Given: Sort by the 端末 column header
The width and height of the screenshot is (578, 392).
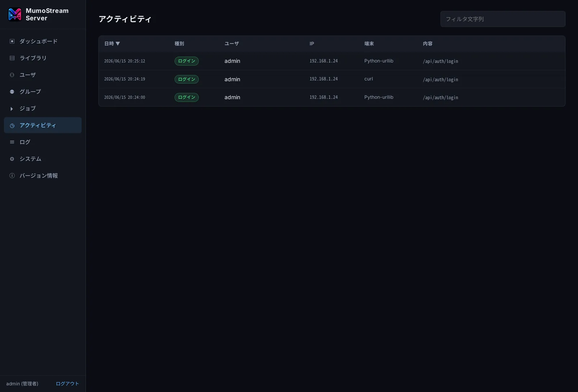Looking at the screenshot, I should [369, 44].
